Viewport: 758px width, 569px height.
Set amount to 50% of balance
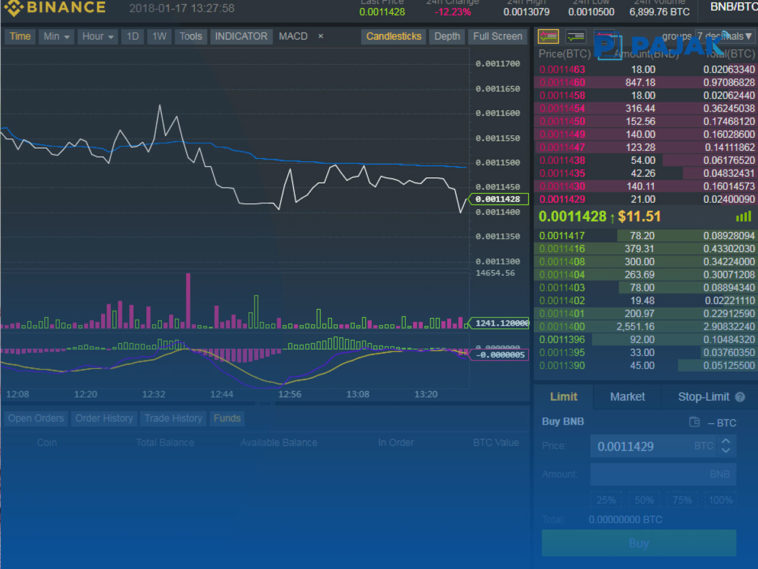click(x=644, y=500)
